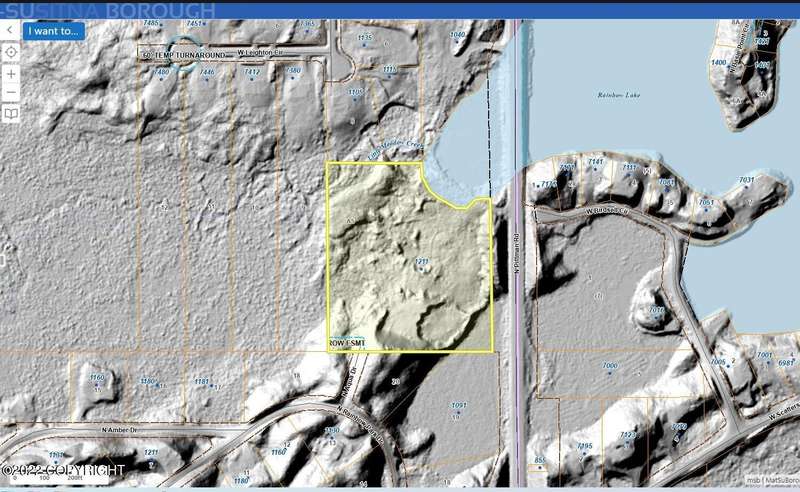Image resolution: width=800 pixels, height=492 pixels.
Task: Open the map book icon in left toolbar
Action: point(10,114)
